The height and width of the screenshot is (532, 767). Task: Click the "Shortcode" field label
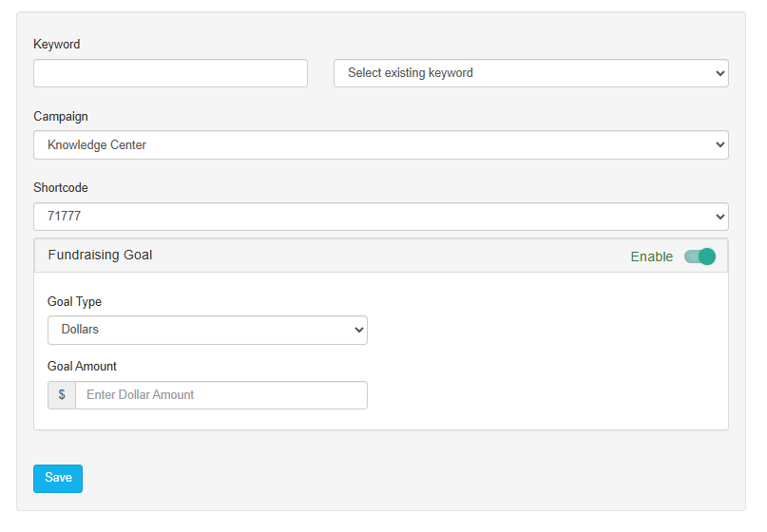pyautogui.click(x=61, y=188)
